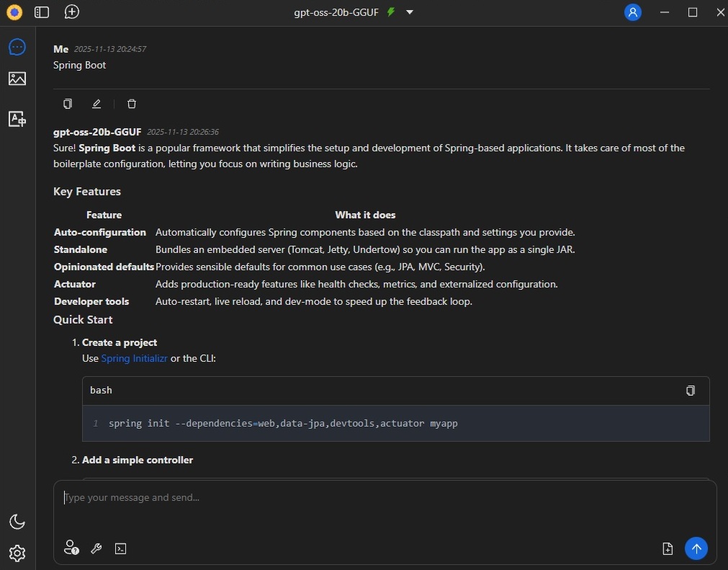This screenshot has height=570, width=728.
Task: Open the gpt-oss-20b-GGUF model dropdown
Action: coord(410,12)
